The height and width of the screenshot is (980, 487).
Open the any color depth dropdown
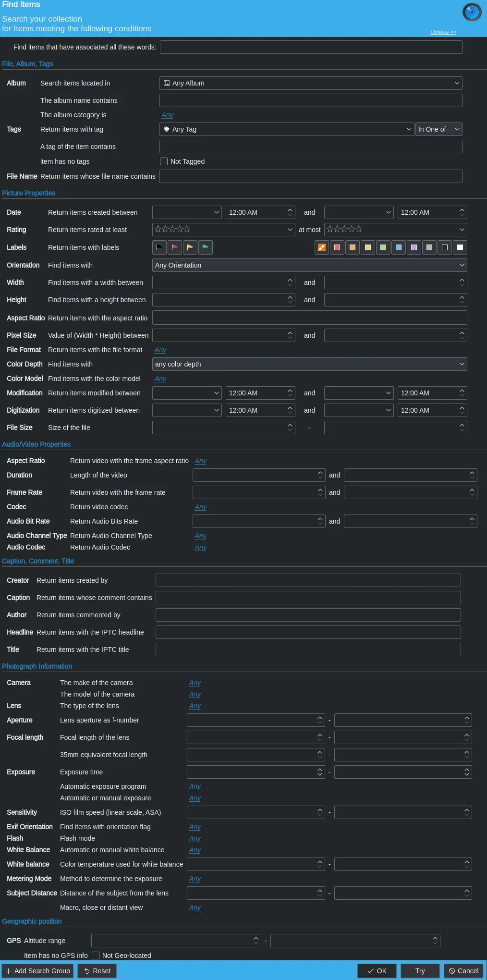click(x=309, y=364)
